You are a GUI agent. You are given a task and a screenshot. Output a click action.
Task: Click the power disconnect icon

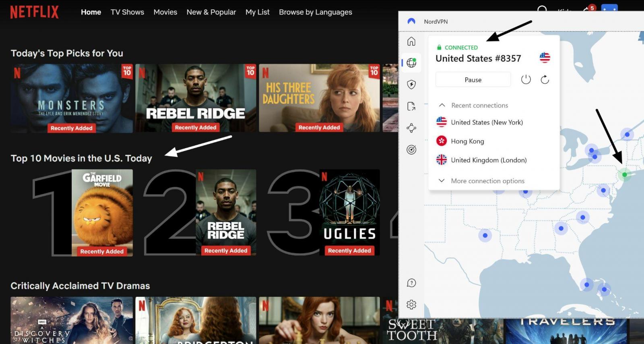526,79
